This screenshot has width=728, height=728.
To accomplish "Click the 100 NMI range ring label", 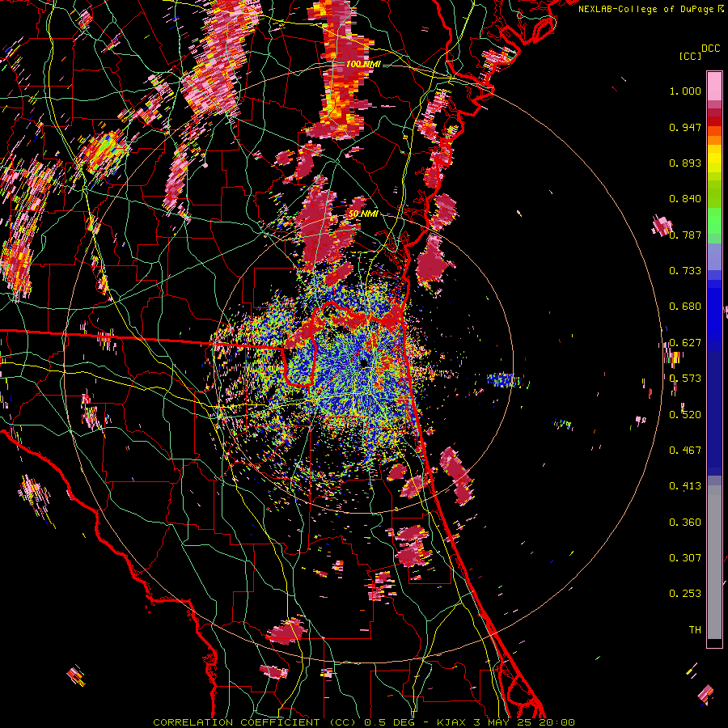I will click(x=363, y=64).
